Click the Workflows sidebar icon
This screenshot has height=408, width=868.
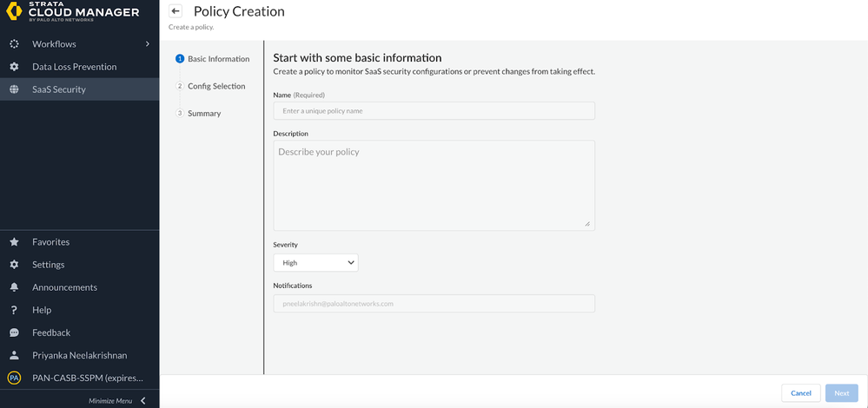[x=14, y=44]
